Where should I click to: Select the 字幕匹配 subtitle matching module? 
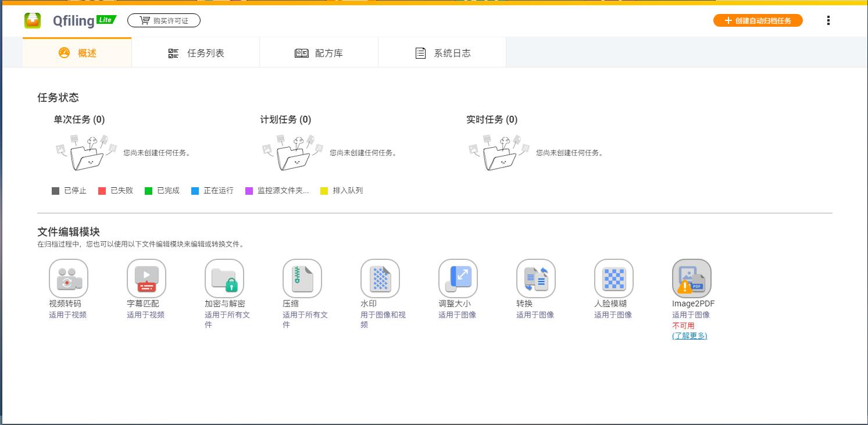[x=146, y=278]
